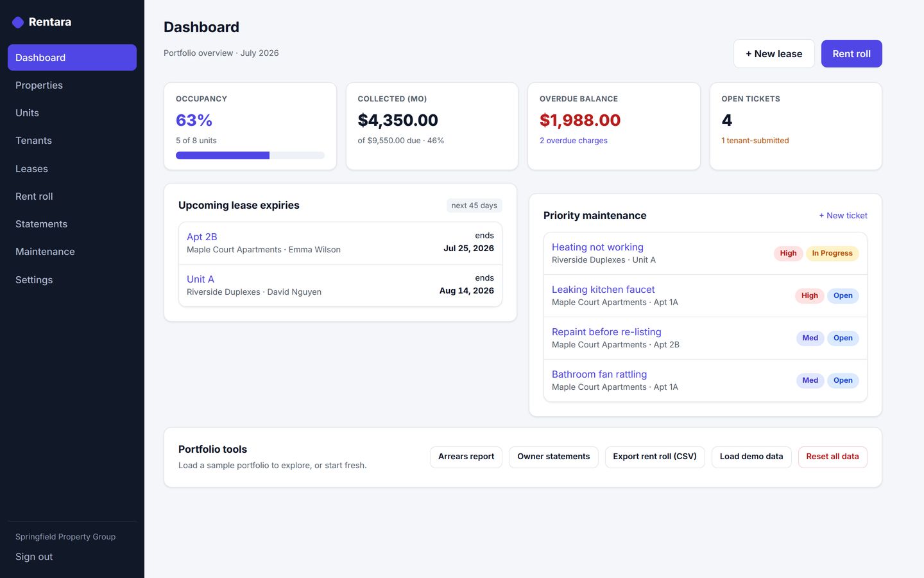Image resolution: width=924 pixels, height=578 pixels.
Task: Click Portfolio overview · July 2026 subtitle
Action: [221, 53]
